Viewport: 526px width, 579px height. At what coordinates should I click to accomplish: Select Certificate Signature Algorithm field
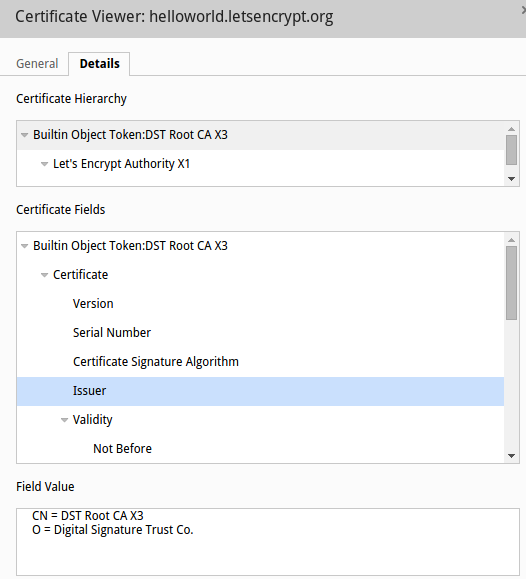point(260,362)
